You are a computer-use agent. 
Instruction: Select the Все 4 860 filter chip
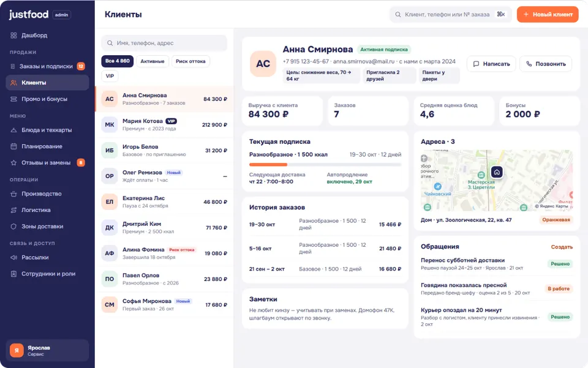point(118,61)
